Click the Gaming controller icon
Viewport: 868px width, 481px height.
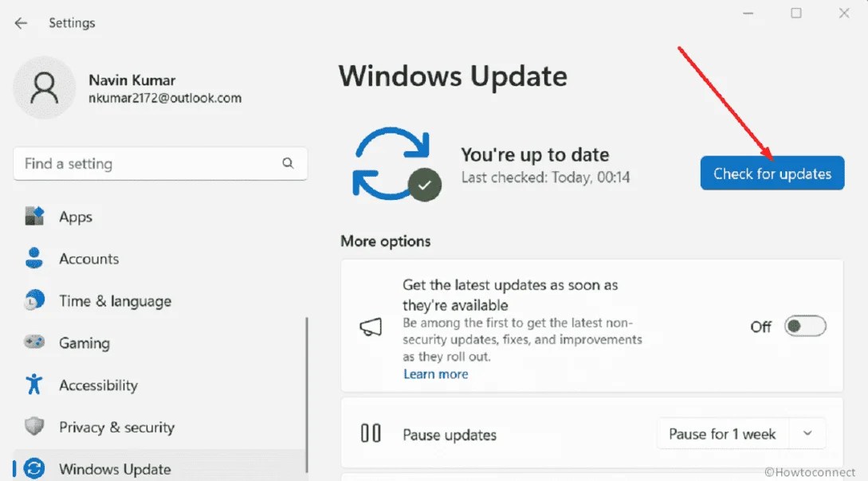(34, 342)
